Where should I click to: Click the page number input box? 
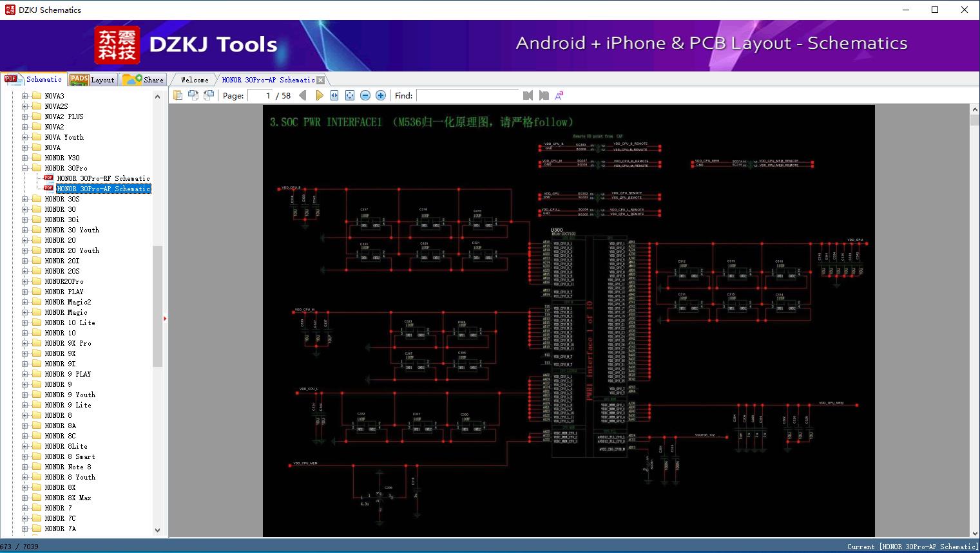[260, 95]
